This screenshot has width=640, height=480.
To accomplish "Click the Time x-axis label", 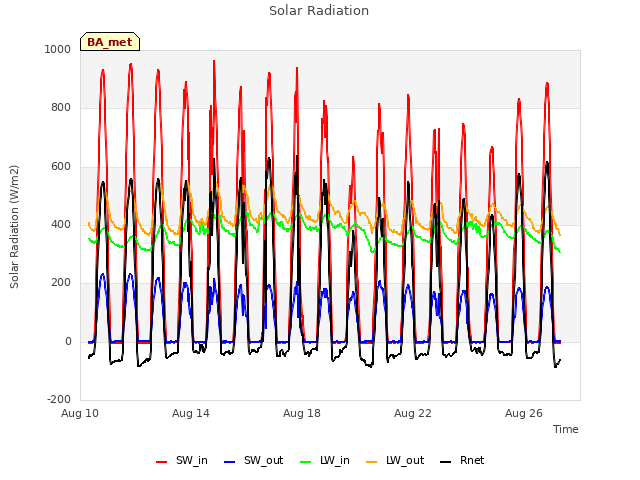I will (x=566, y=429).
